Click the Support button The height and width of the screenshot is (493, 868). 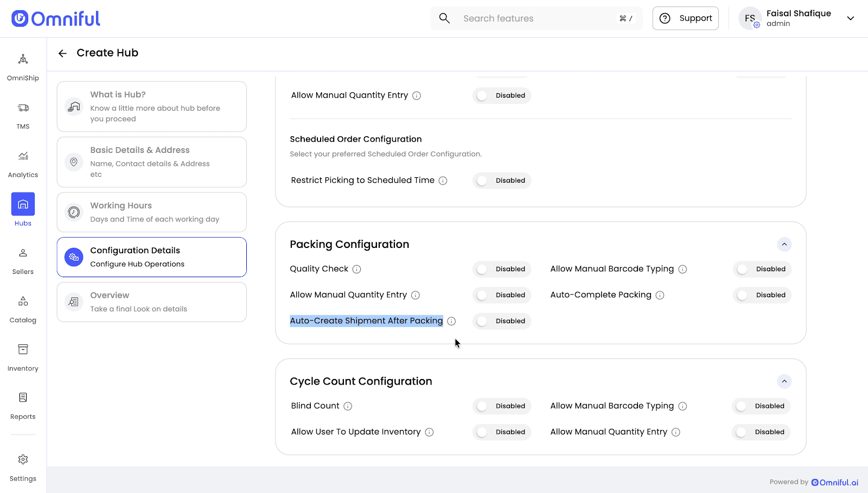click(685, 18)
